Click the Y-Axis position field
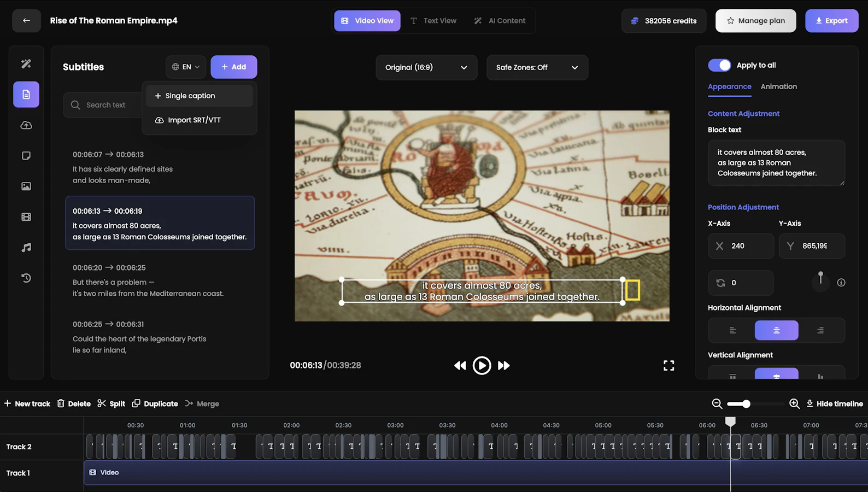The width and height of the screenshot is (868, 492). (x=812, y=246)
